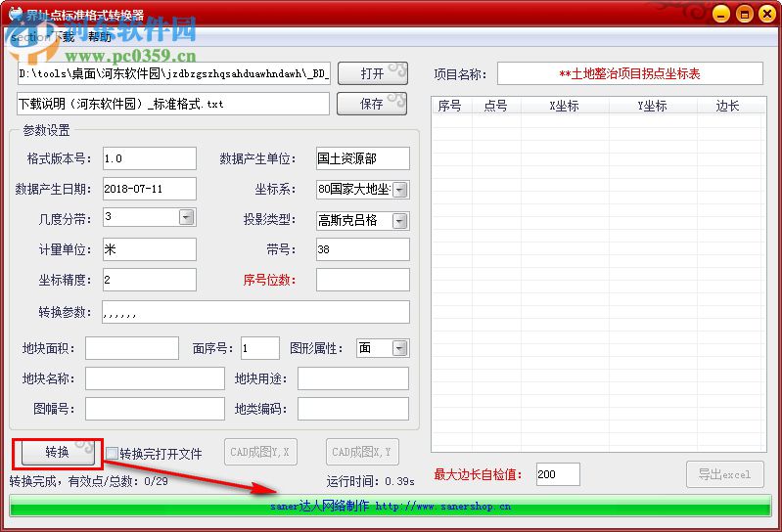Edit the 面序号 field

[x=259, y=348]
